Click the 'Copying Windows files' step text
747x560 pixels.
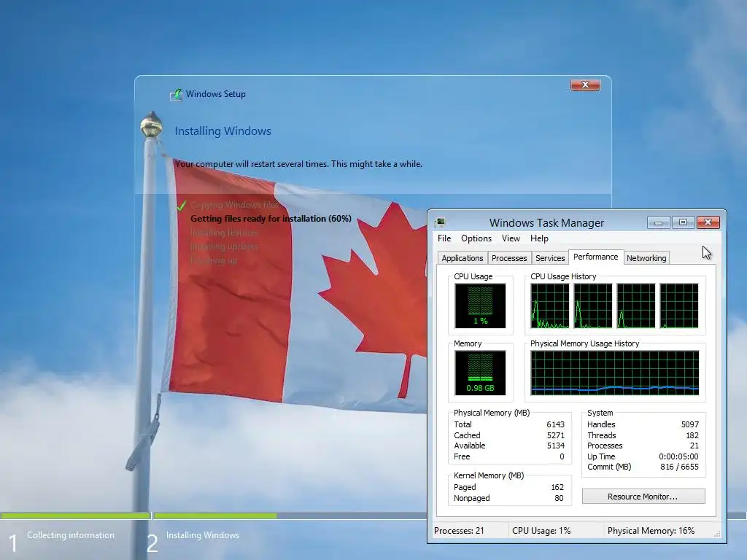coord(234,205)
